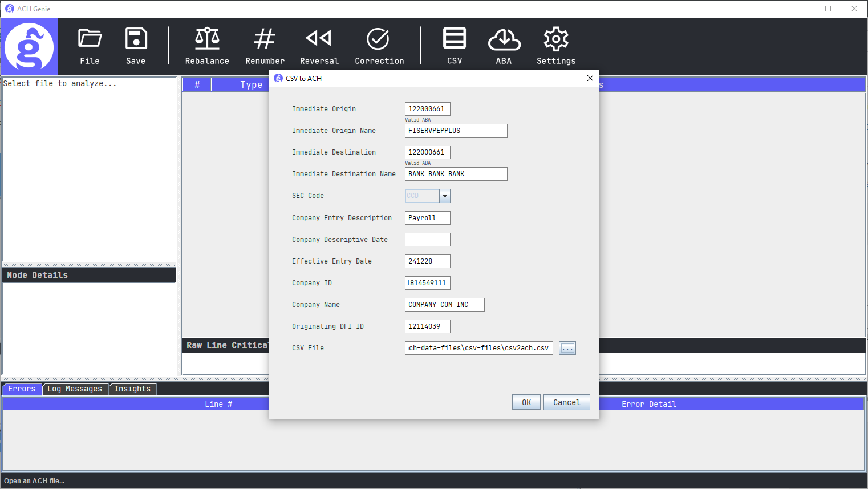This screenshot has height=489, width=868.
Task: Click the CSV to ACH dialog icon
Action: tap(278, 78)
